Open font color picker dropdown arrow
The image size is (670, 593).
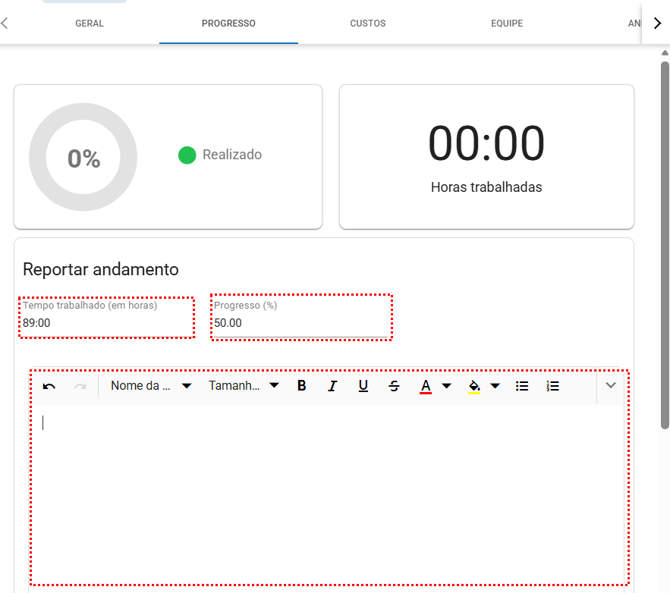pos(446,386)
